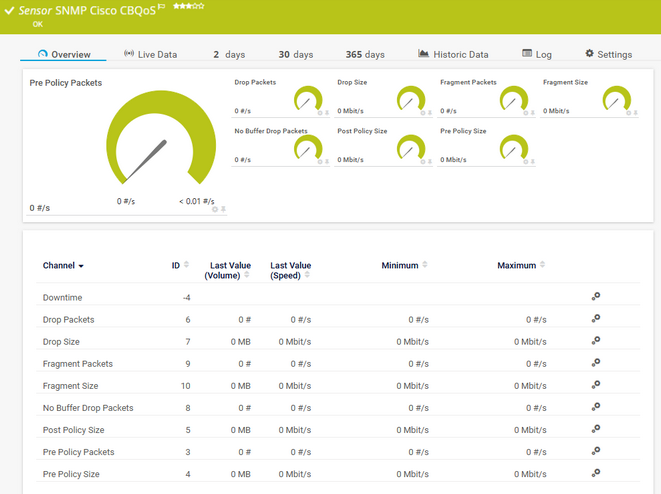Open the 365 days tab
Screen dimensions: 661x494
pos(365,54)
